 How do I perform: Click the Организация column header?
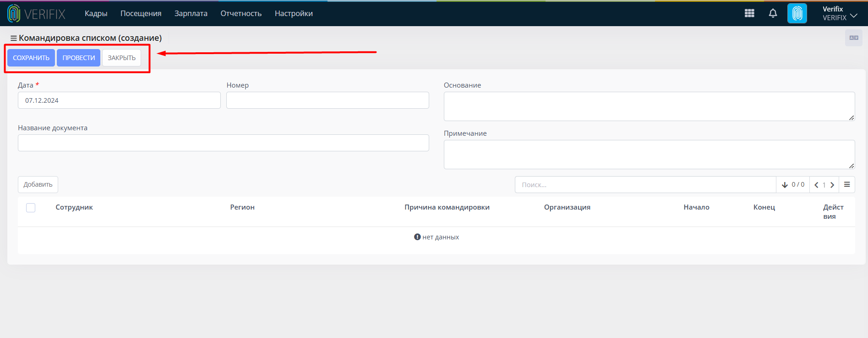click(567, 207)
